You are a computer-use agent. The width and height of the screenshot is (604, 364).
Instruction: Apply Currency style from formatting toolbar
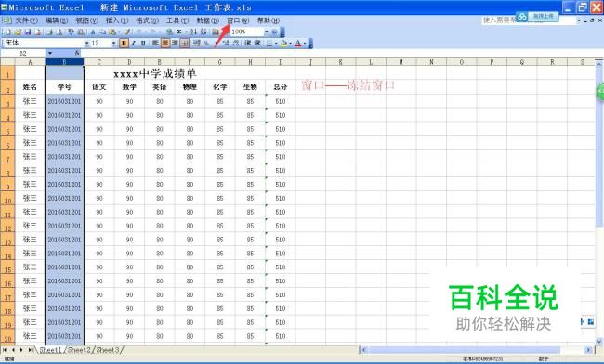(197, 43)
